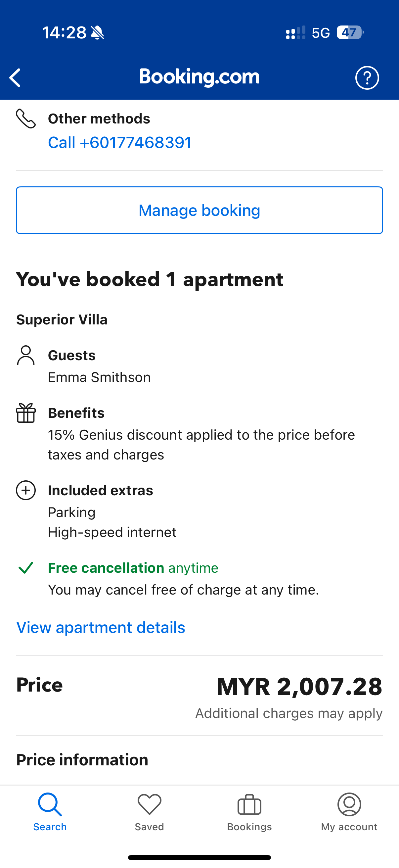Tap the home indicator bar
Viewport: 399px width, 868px height.
[x=199, y=857]
